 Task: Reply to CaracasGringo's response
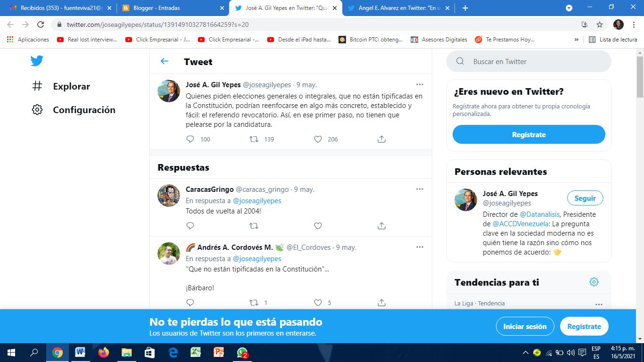point(190,226)
